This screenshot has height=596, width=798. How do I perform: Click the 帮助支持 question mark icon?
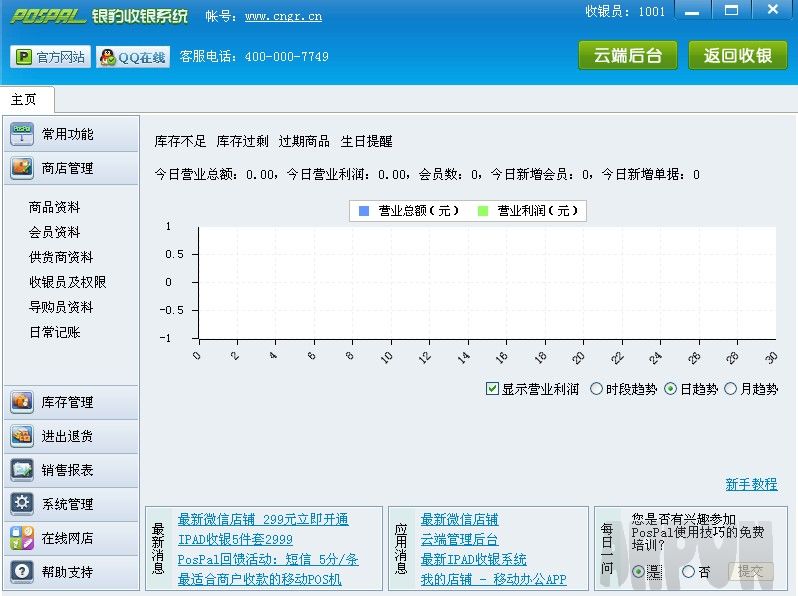(22, 572)
